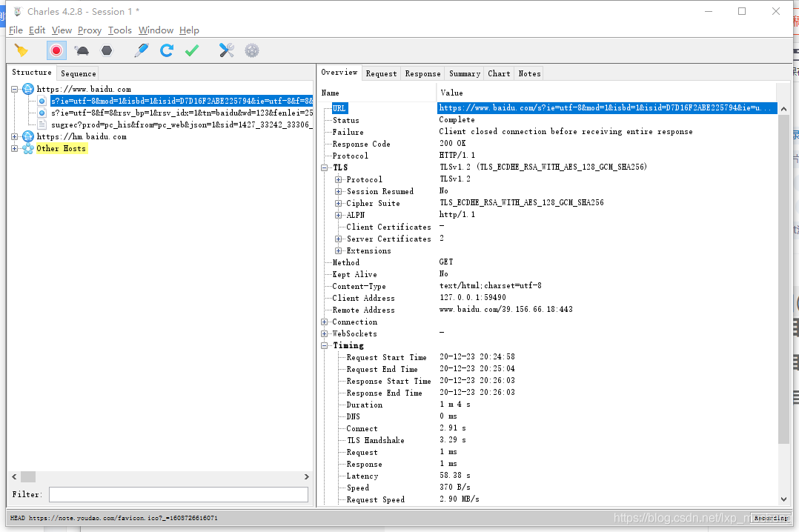
Task: Collapse the https://www.baidu.com host node
Action: tap(15, 89)
